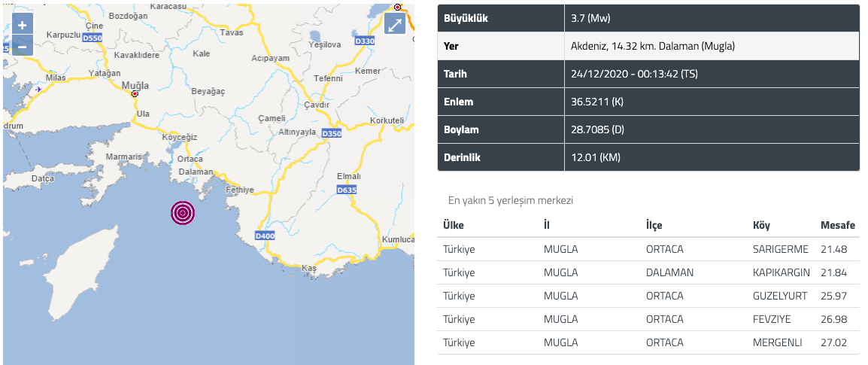Select the SARIGERME settlement row
The width and height of the screenshot is (868, 365).
click(x=648, y=249)
